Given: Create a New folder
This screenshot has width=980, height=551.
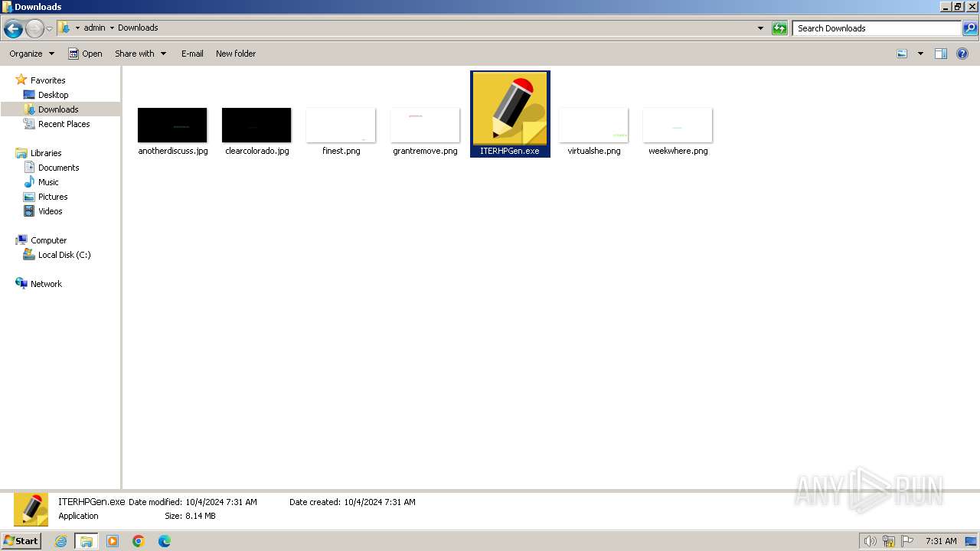Looking at the screenshot, I should point(236,54).
